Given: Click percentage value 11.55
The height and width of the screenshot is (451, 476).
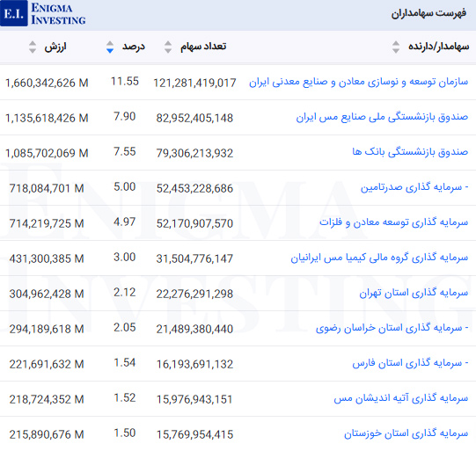Looking at the screenshot, I should (x=125, y=81).
